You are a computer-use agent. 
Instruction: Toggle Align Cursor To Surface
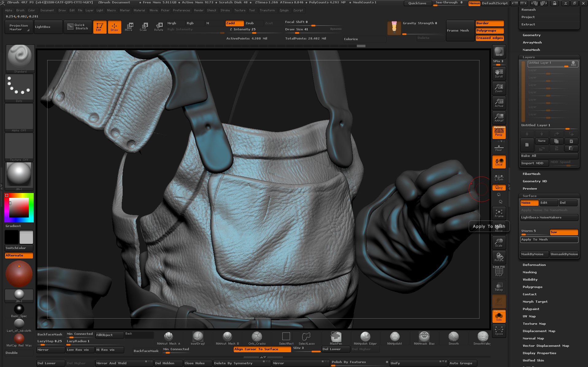[x=262, y=349]
